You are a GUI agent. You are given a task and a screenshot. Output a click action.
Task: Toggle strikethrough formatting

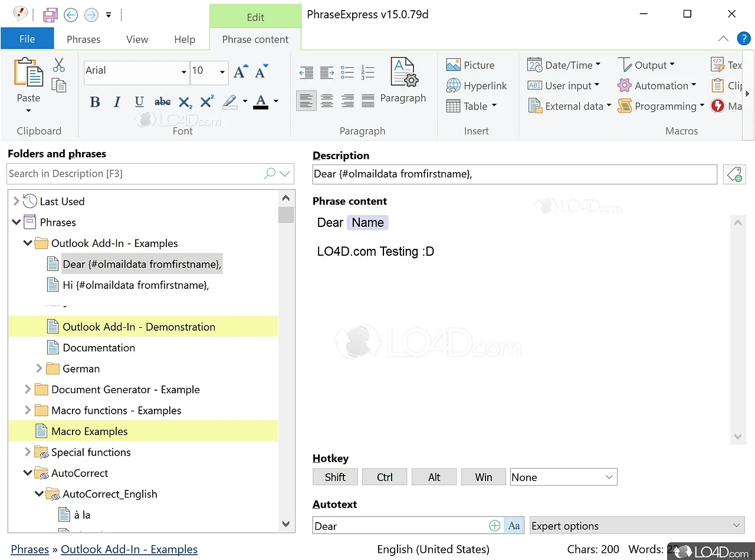pyautogui.click(x=162, y=102)
